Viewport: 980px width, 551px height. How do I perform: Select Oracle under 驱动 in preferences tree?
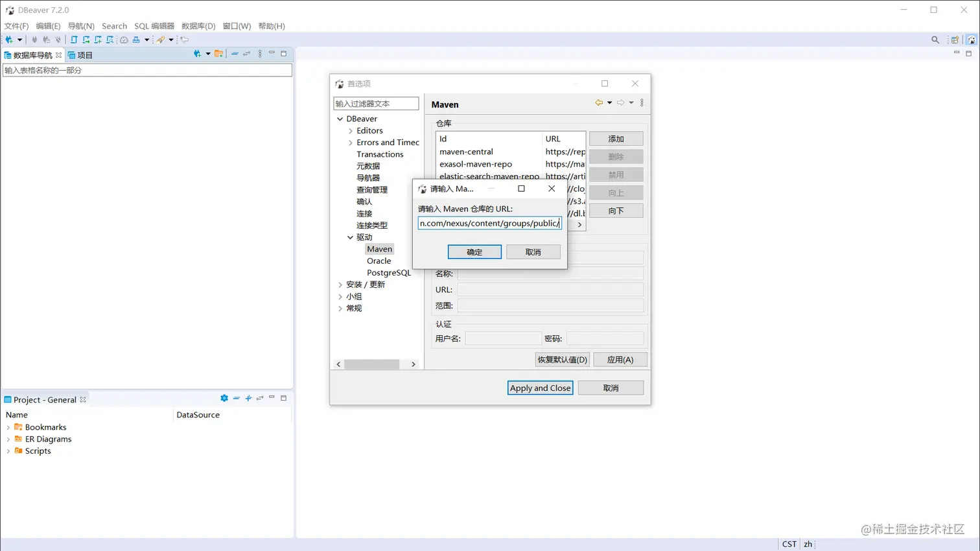point(379,261)
